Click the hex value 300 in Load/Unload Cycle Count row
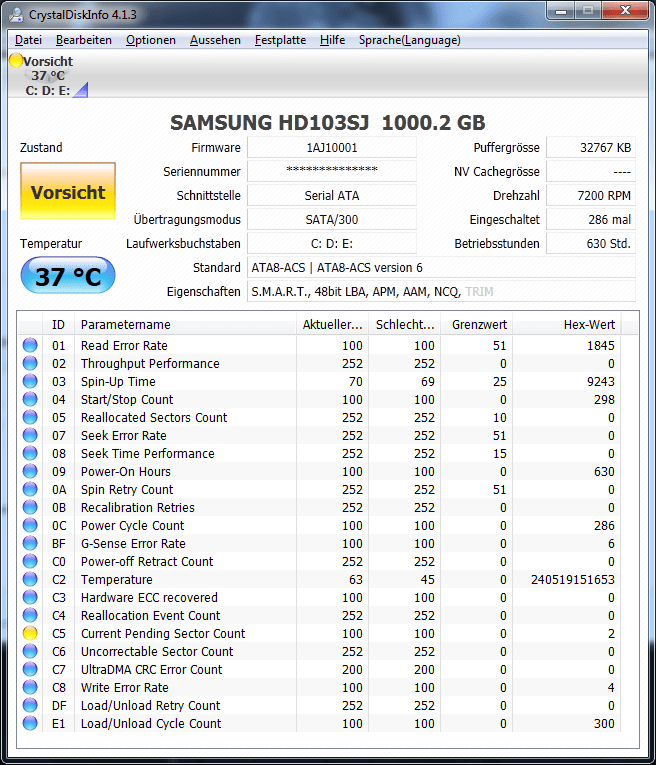This screenshot has height=765, width=656. (x=604, y=724)
